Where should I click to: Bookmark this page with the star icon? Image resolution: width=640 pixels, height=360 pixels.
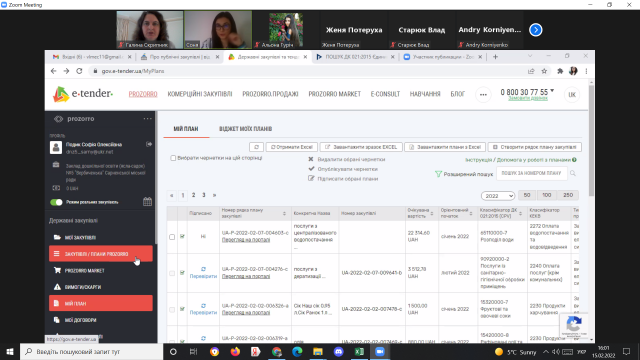pyautogui.click(x=544, y=71)
